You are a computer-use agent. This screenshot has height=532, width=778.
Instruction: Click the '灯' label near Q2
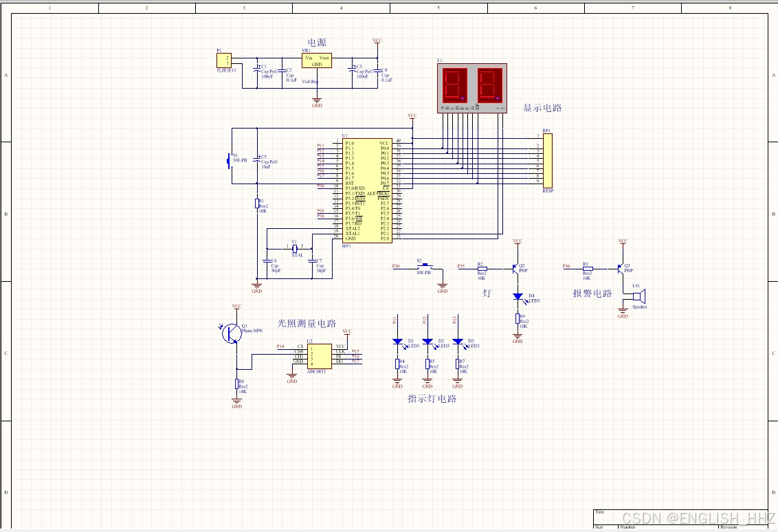[487, 293]
